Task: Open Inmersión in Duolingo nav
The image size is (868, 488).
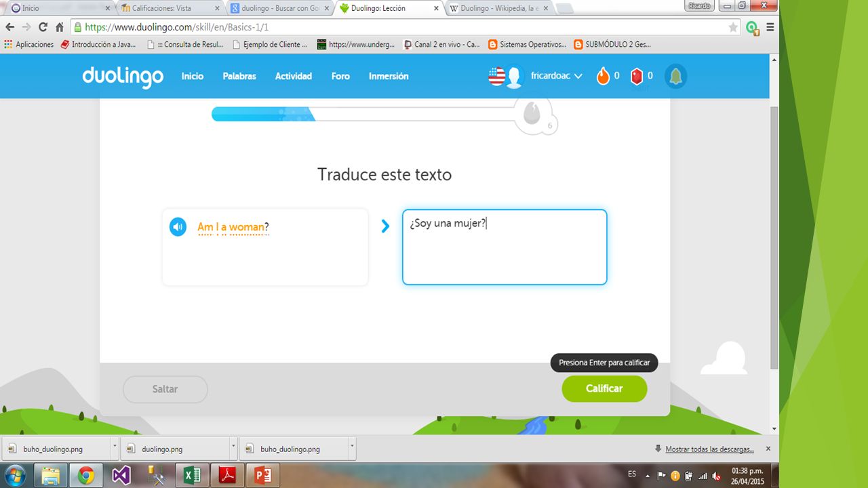Action: [389, 76]
